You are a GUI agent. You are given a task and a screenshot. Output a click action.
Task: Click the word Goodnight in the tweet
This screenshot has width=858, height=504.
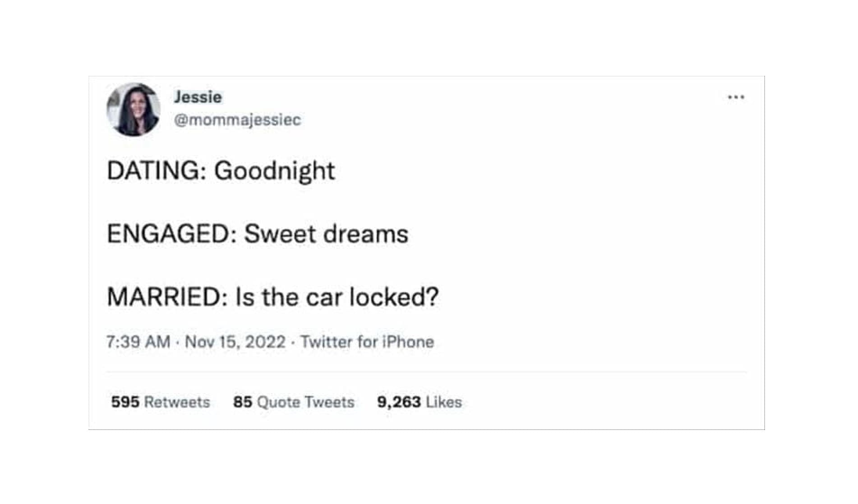tap(274, 171)
